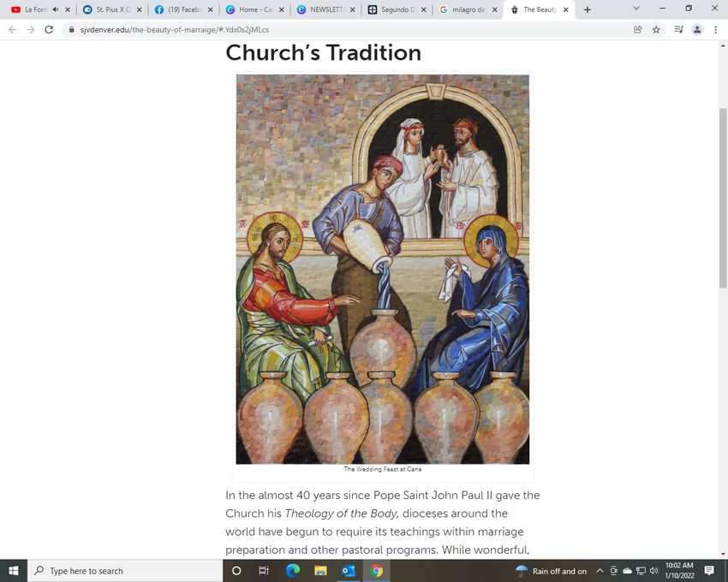Open the media control button
The height and width of the screenshot is (582, 728).
click(x=678, y=29)
